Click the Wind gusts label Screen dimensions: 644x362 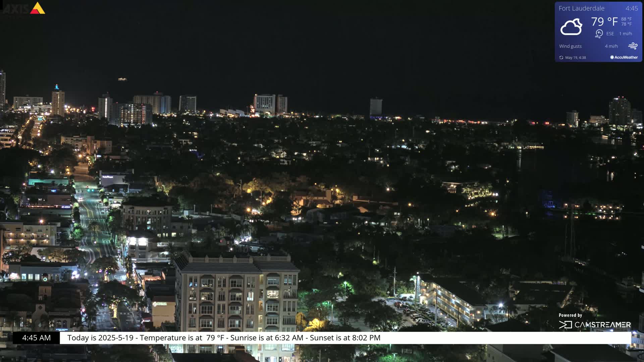570,46
